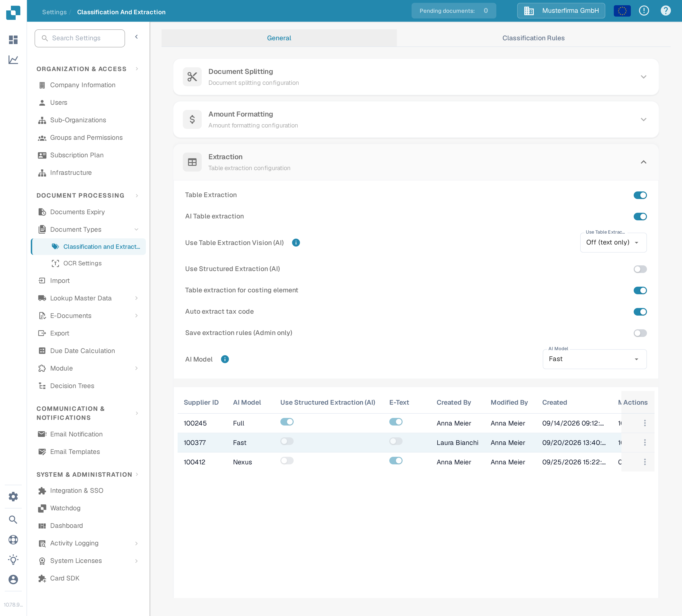
Task: Enable Use Structured Extraction (AI) switch
Action: (640, 269)
